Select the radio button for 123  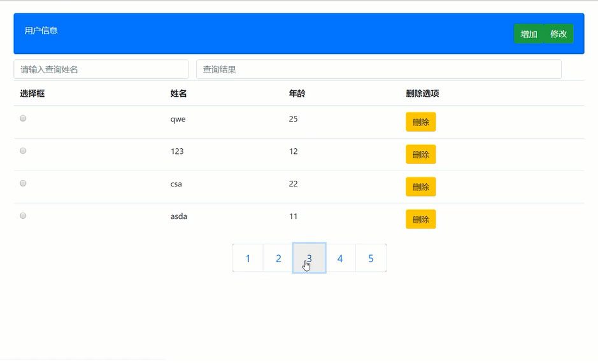click(23, 151)
